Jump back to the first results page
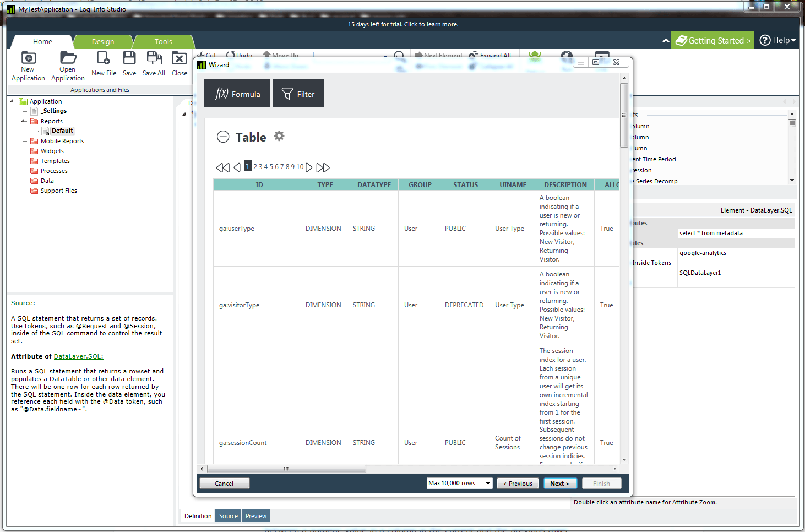The width and height of the screenshot is (805, 532). point(222,167)
